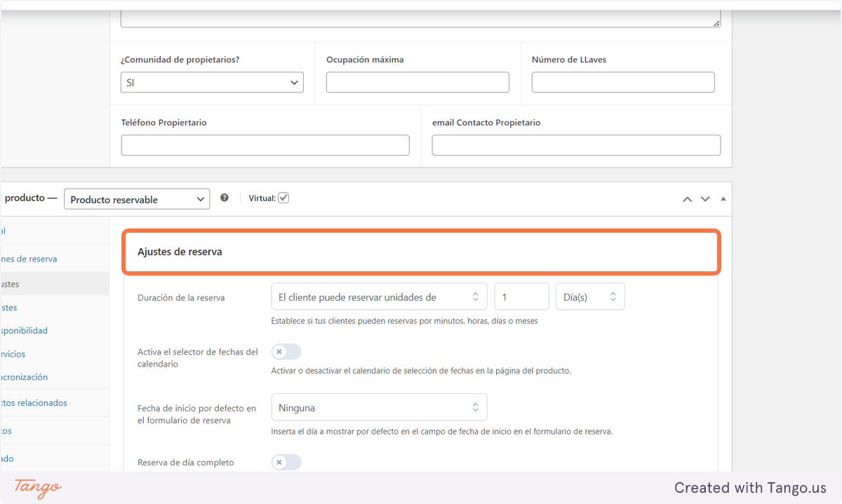This screenshot has height=504, width=842.
Task: Move product data panel down arrow
Action: (x=705, y=199)
